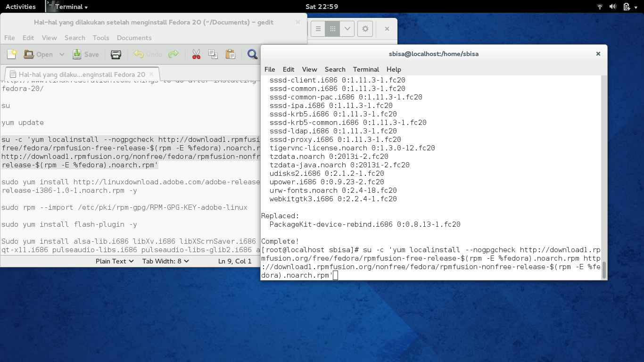This screenshot has width=644, height=362.
Task: Select the 'Hal-hal yang dilaku...enginstall Fedora 20' tab
Action: point(82,74)
